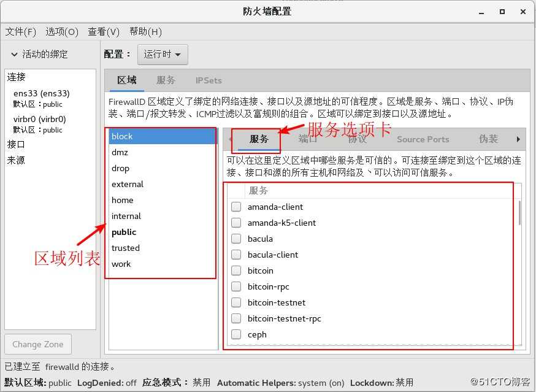Open the 端口 tab
The image size is (536, 392).
[x=308, y=139]
